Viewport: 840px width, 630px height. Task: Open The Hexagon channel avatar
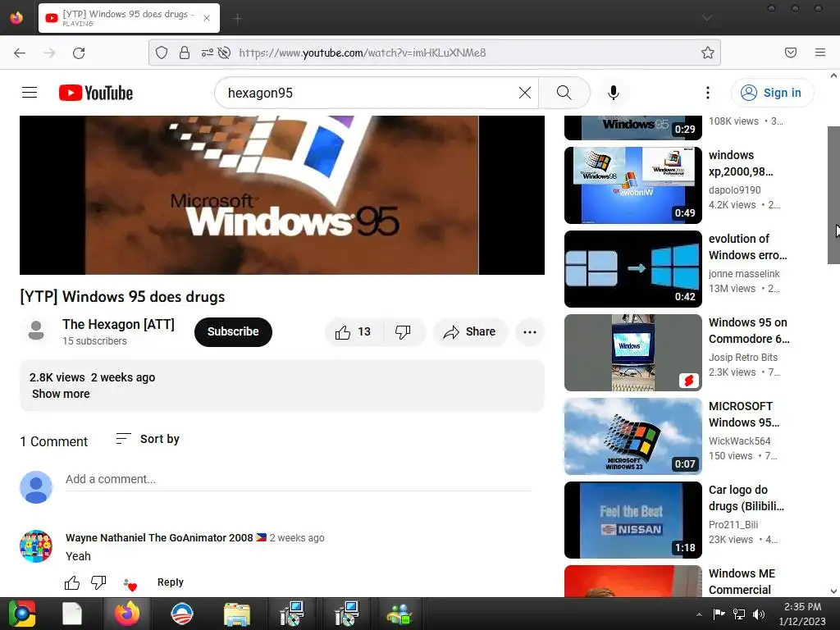point(36,331)
